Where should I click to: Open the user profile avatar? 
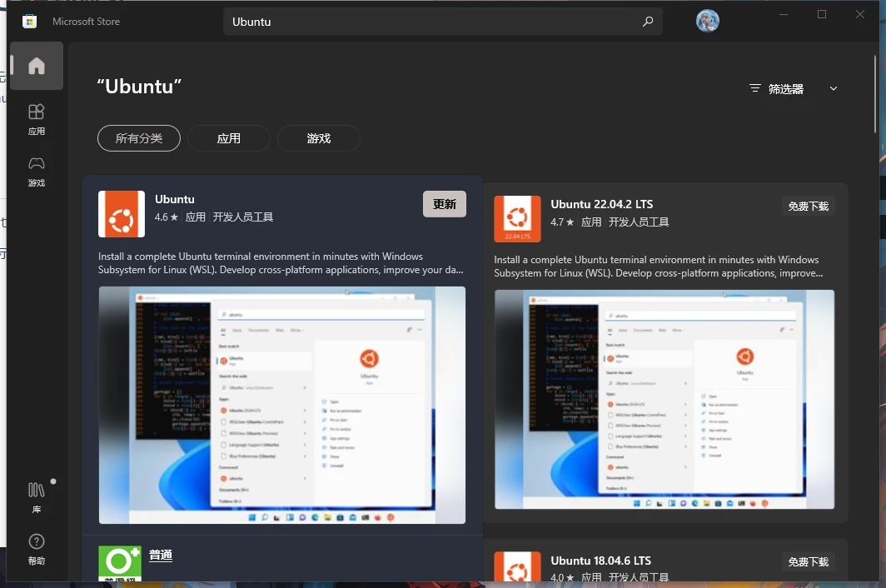point(707,22)
